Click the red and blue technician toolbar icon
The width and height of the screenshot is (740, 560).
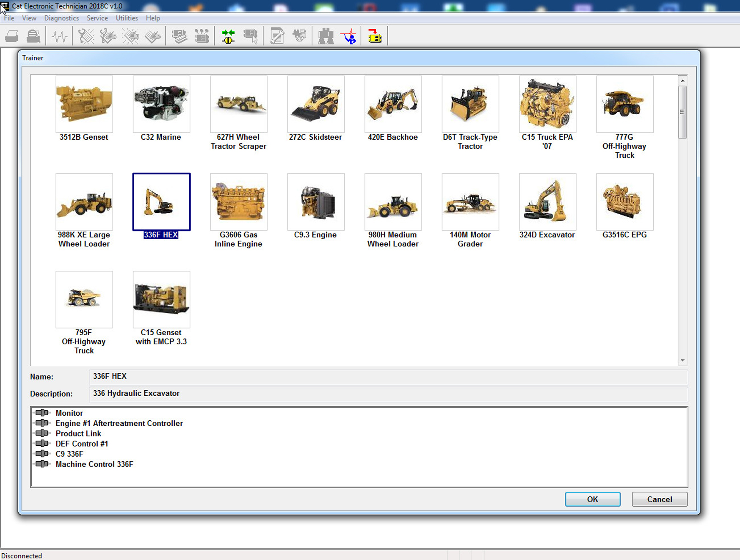pos(350,36)
